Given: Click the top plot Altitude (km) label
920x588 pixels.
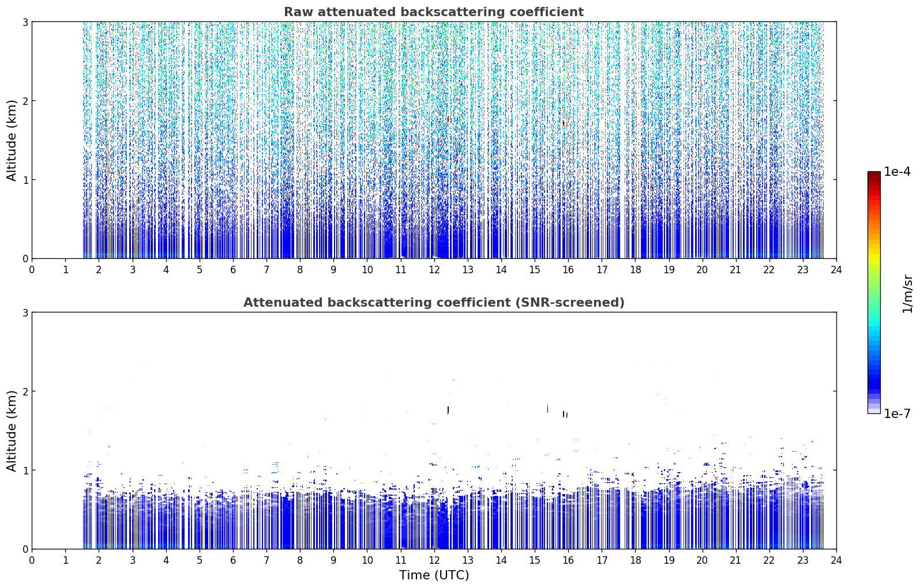Looking at the screenshot, I should (x=12, y=140).
